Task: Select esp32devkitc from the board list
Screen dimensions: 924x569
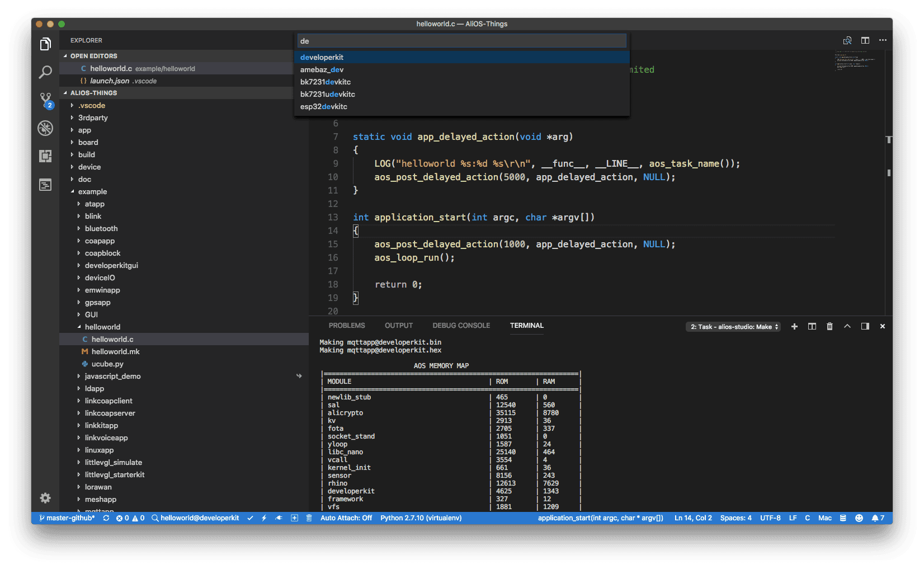Action: click(x=324, y=106)
